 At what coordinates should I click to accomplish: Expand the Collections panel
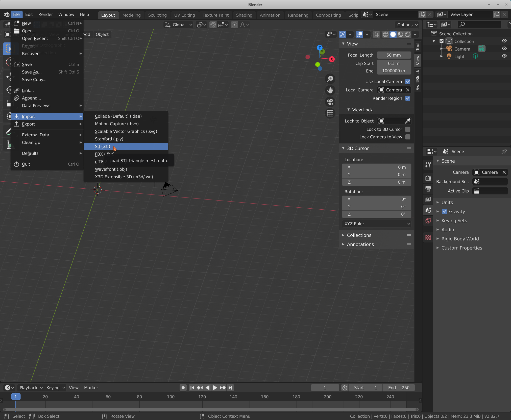[359, 235]
